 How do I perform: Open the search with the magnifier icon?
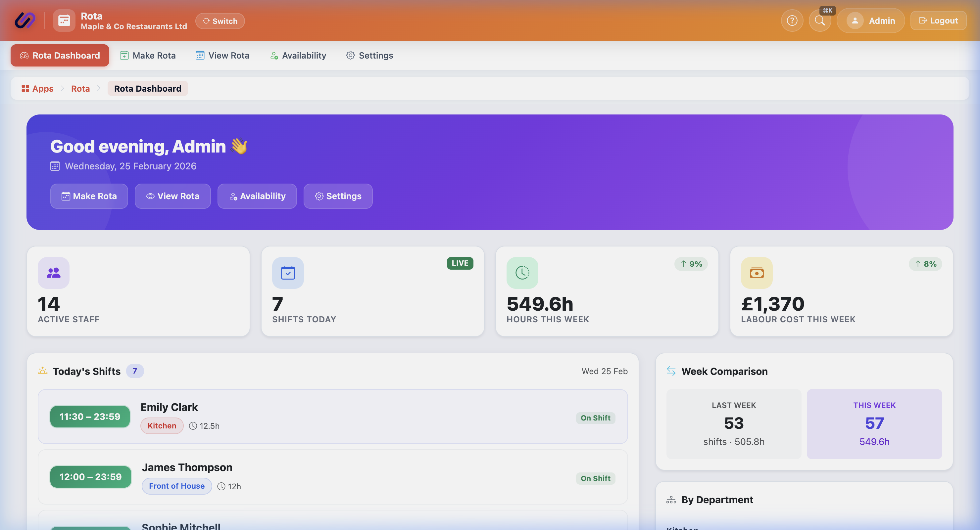(820, 20)
